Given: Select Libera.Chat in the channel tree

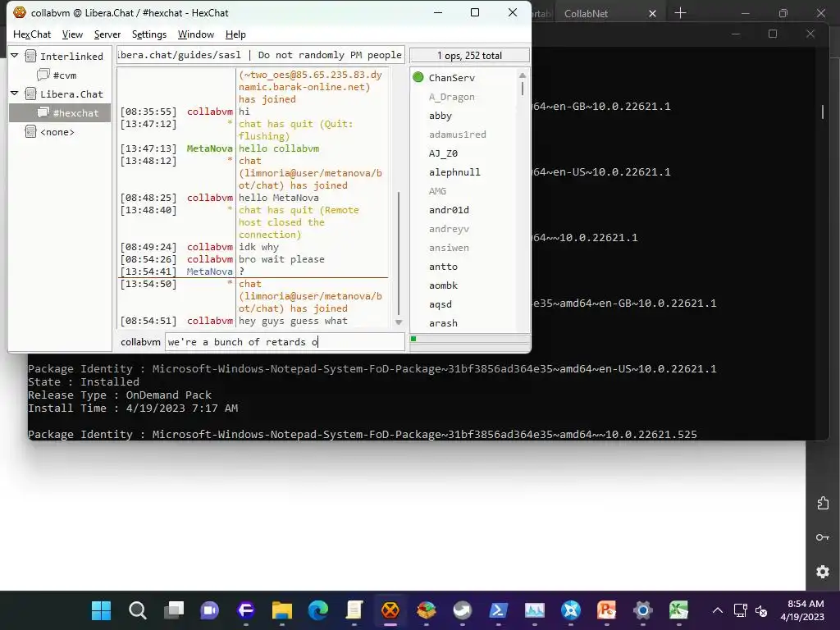Looking at the screenshot, I should point(71,94).
